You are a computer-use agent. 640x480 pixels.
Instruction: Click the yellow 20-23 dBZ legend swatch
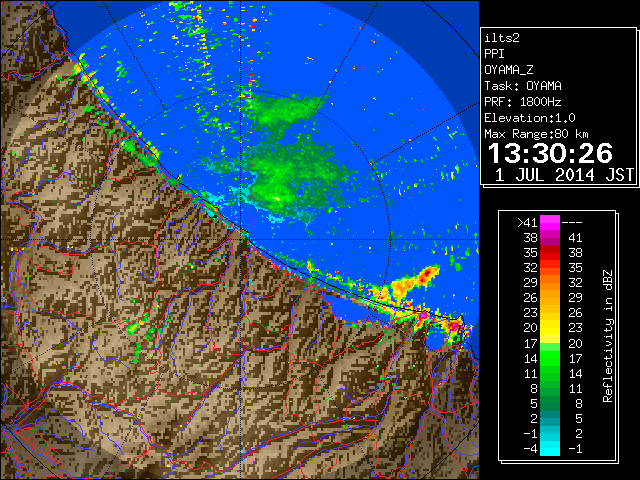550,327
